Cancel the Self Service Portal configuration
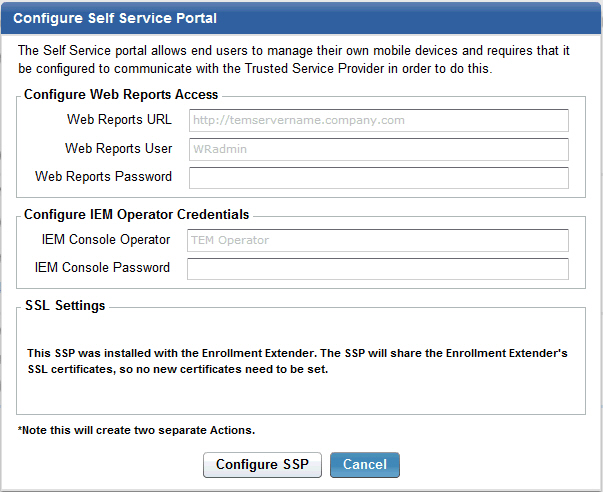 point(364,465)
